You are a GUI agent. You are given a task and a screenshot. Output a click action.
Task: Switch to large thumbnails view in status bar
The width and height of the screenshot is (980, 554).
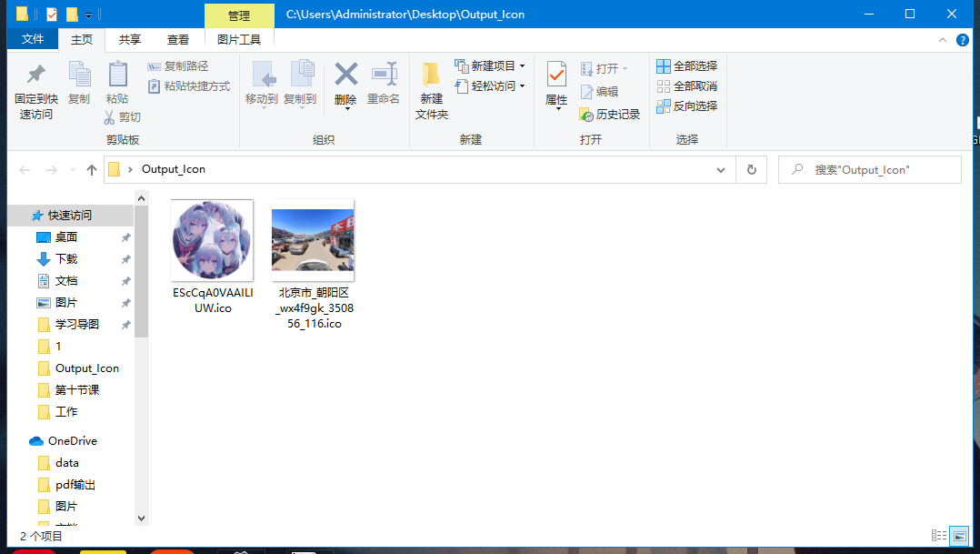pyautogui.click(x=959, y=535)
